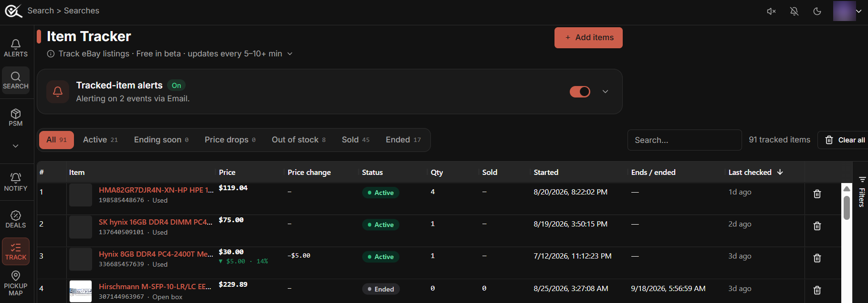Click the Clear all button

[x=845, y=140]
